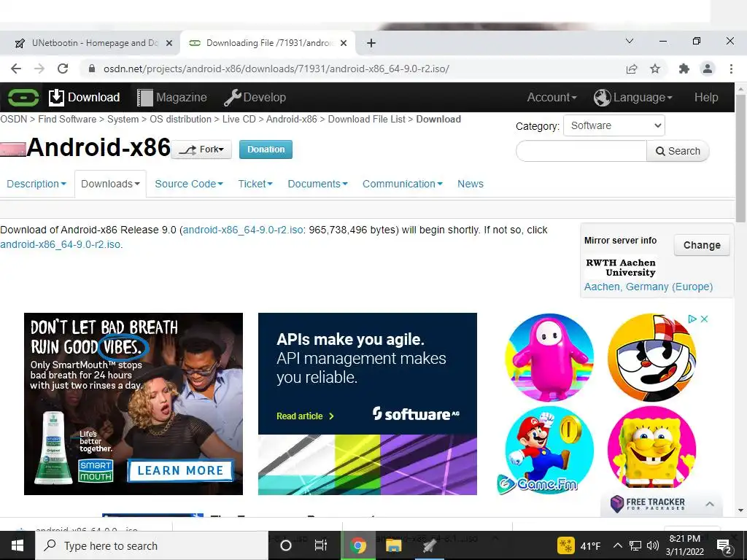Expand the Fork dropdown button
The image size is (747, 560).
201,149
